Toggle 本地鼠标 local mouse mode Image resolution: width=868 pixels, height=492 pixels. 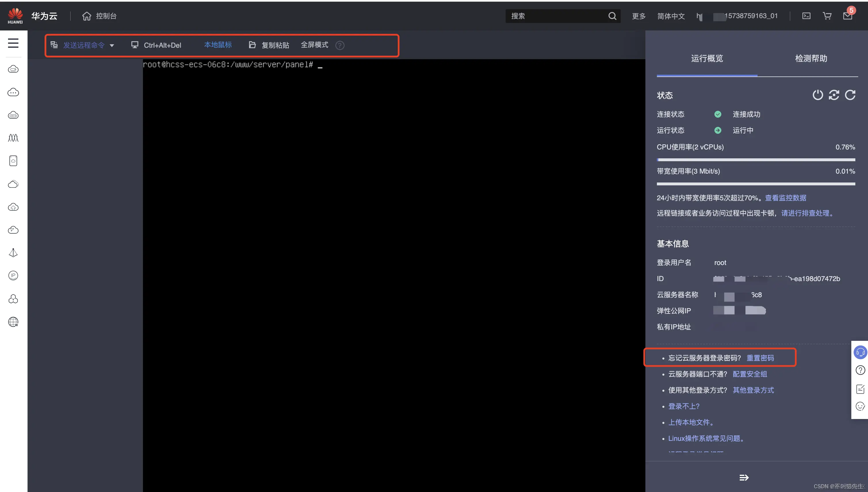(x=218, y=45)
